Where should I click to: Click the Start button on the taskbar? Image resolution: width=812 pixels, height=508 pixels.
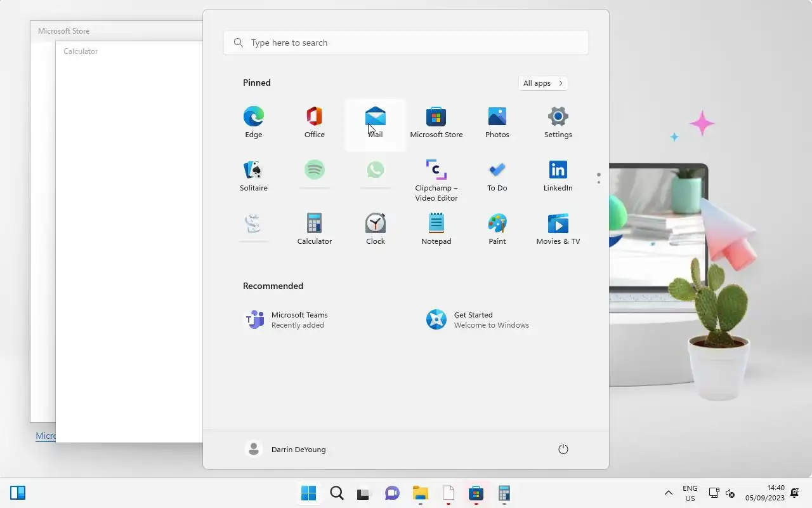pos(309,493)
